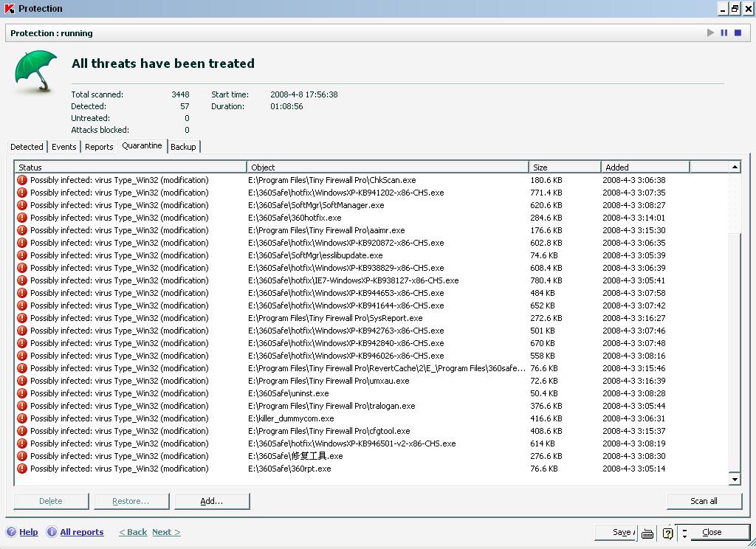Pause the running protection
This screenshot has height=549, width=756.
(x=724, y=33)
